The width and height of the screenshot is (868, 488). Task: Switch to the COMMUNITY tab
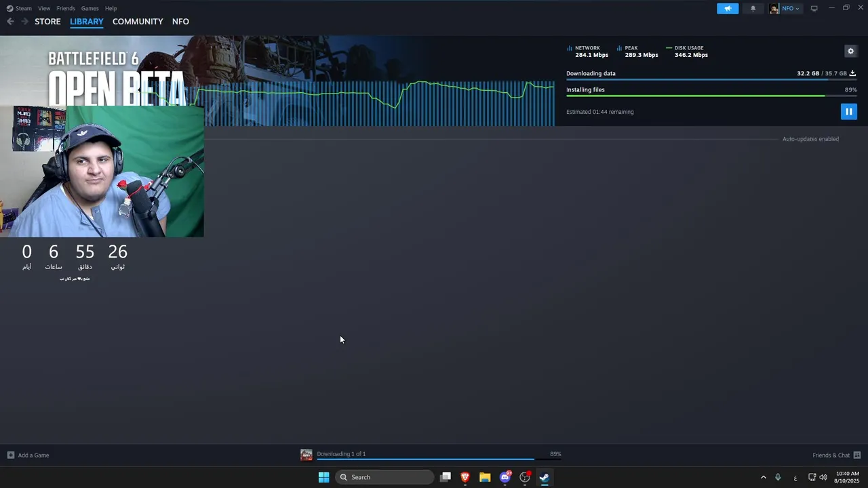point(138,22)
